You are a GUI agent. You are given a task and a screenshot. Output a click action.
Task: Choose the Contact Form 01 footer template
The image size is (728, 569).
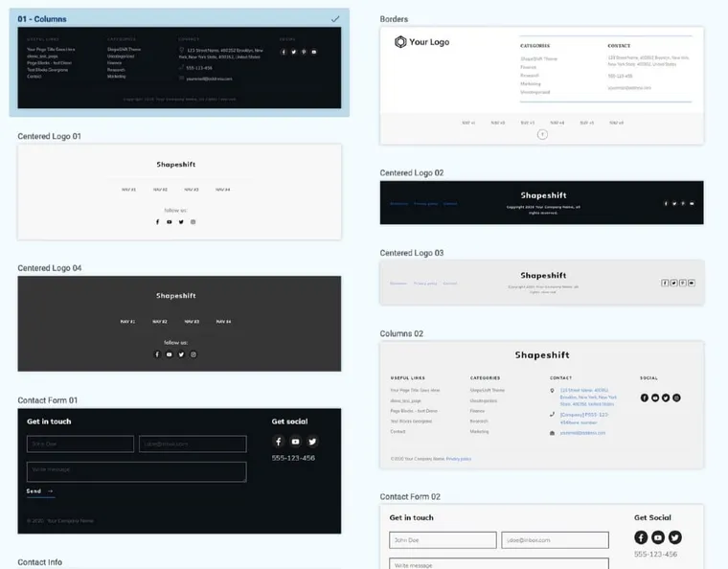[179, 471]
